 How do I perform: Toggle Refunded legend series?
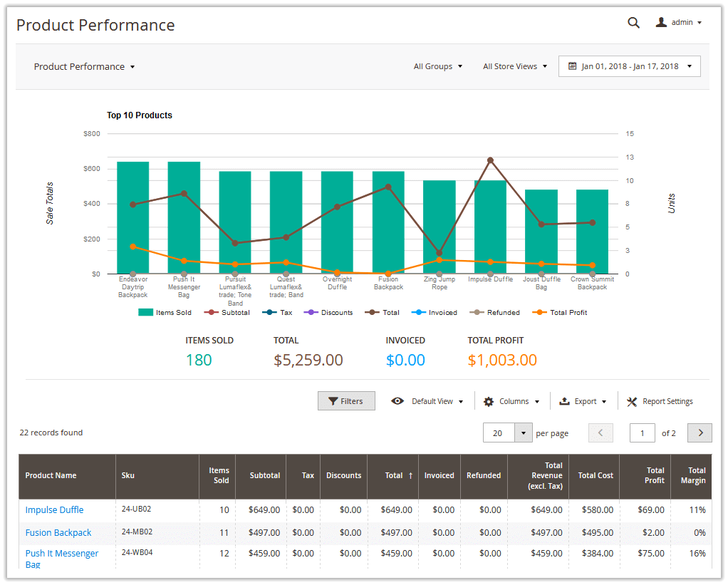point(494,313)
